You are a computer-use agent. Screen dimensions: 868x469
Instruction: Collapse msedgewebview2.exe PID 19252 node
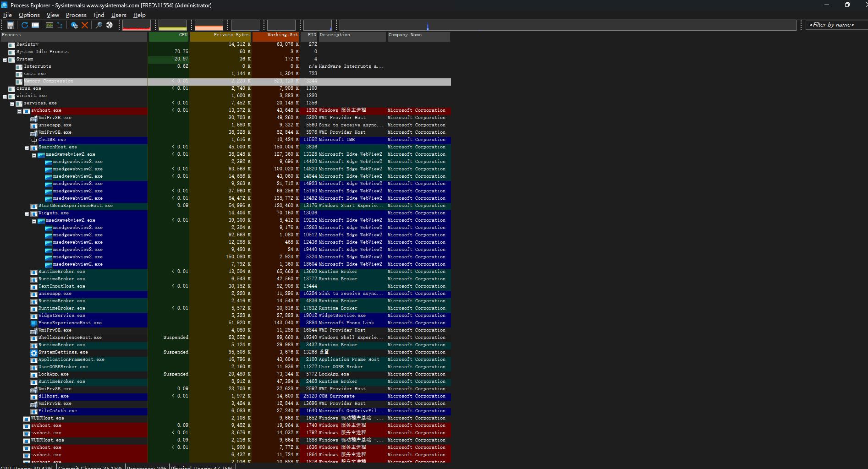34,221
